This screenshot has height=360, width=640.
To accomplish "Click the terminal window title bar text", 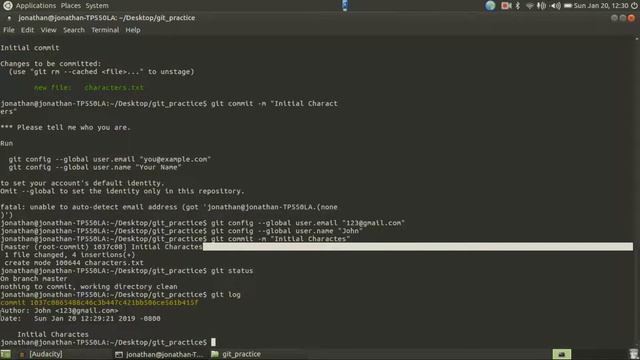I will click(107, 18).
